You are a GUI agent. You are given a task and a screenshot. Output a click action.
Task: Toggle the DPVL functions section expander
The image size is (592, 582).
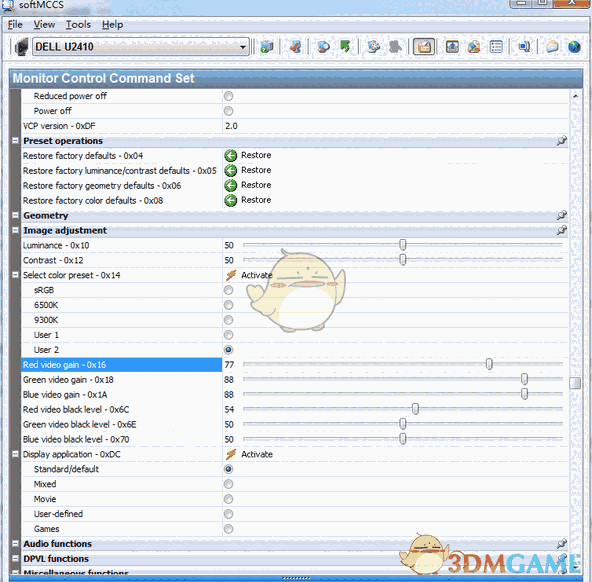pyautogui.click(x=15, y=559)
